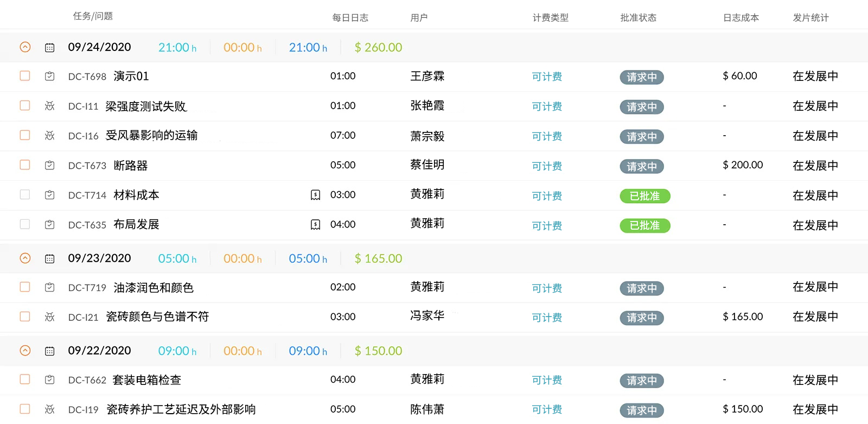Open the billing note icon on 材料成本 row

pos(315,195)
